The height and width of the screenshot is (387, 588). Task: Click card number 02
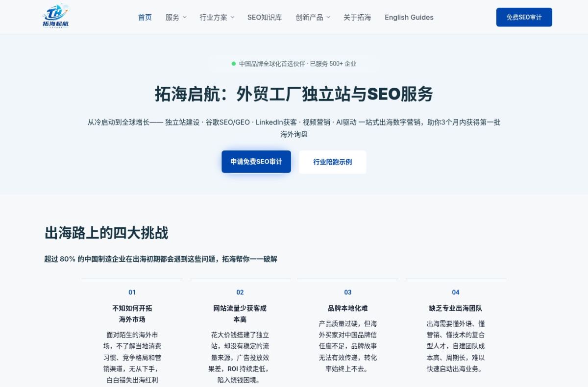pyautogui.click(x=240, y=292)
